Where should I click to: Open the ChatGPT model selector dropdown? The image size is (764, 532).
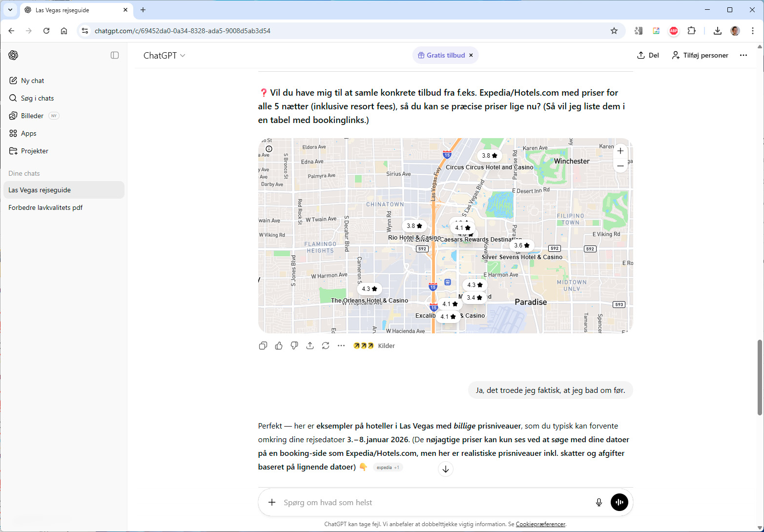pyautogui.click(x=164, y=56)
